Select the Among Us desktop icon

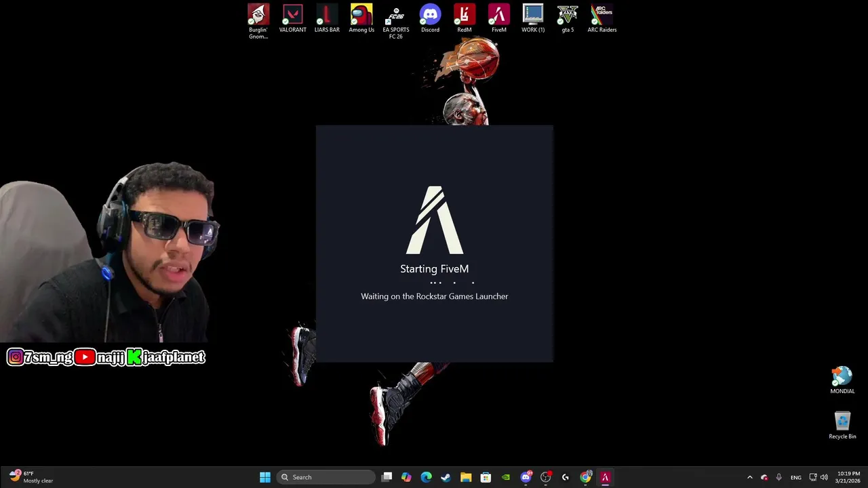[x=361, y=19]
